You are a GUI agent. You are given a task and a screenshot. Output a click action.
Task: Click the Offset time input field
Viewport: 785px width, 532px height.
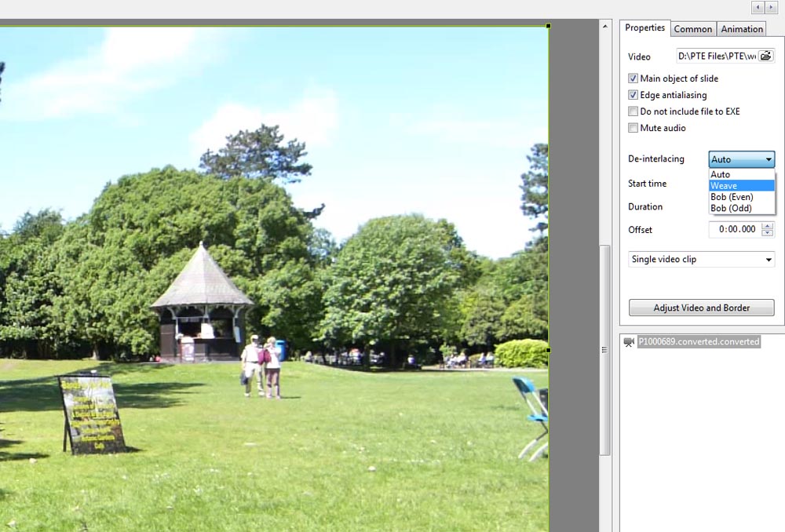(x=735, y=229)
